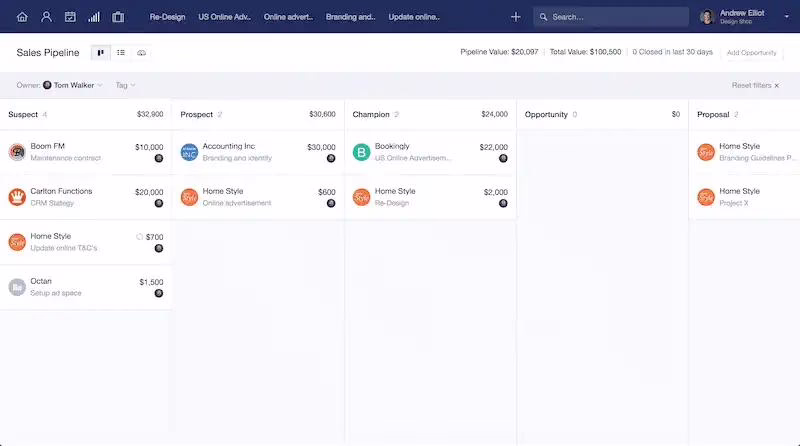Open Accounting Inc Branding and identity opportunity
The image size is (800, 446).
258,152
